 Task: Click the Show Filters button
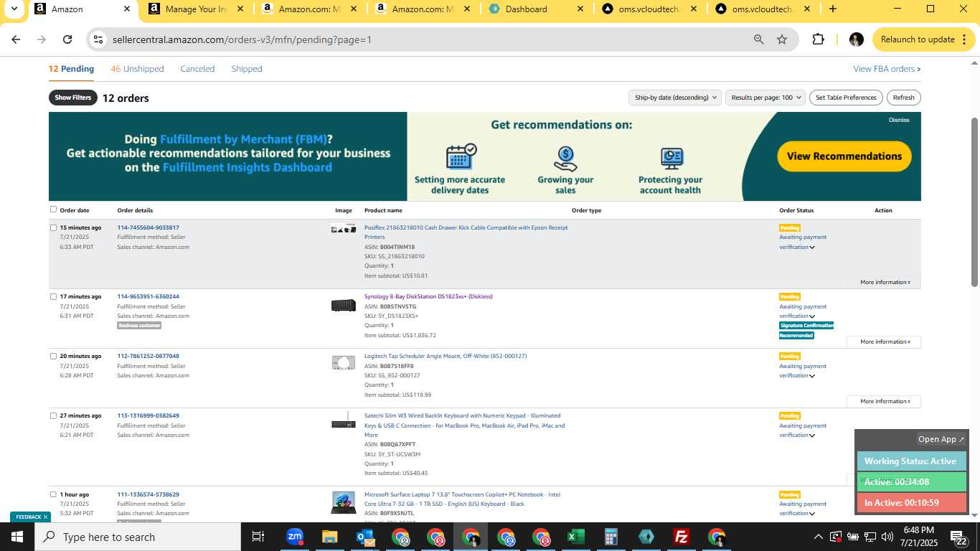pos(72,98)
